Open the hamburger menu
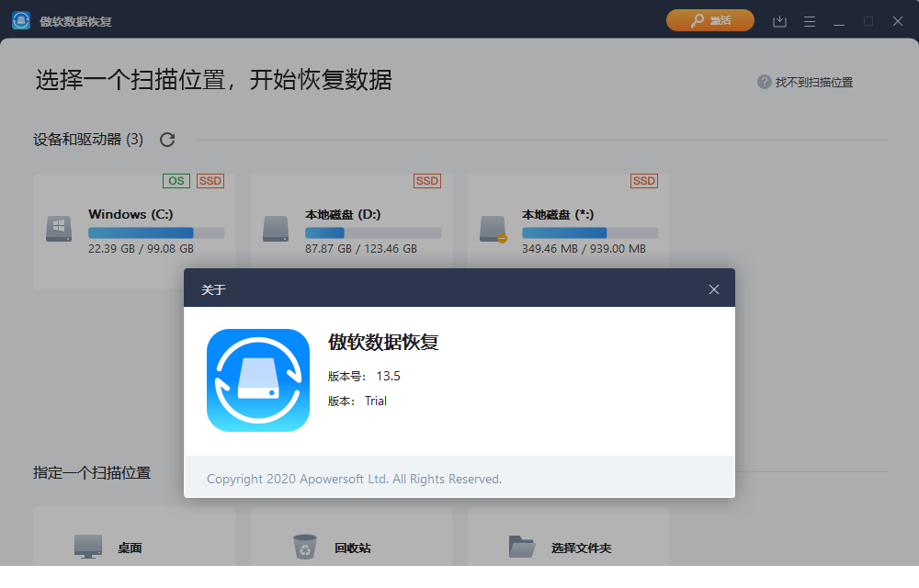This screenshot has height=588, width=919. 809,20
